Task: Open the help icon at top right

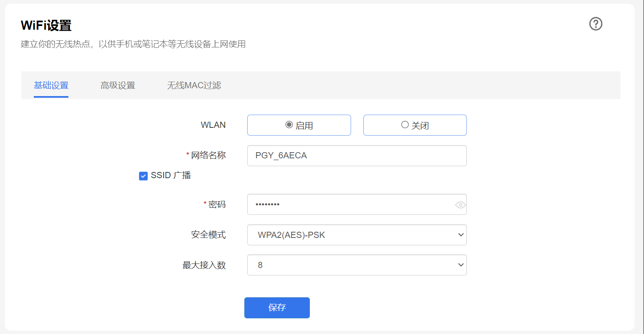Action: click(x=595, y=24)
